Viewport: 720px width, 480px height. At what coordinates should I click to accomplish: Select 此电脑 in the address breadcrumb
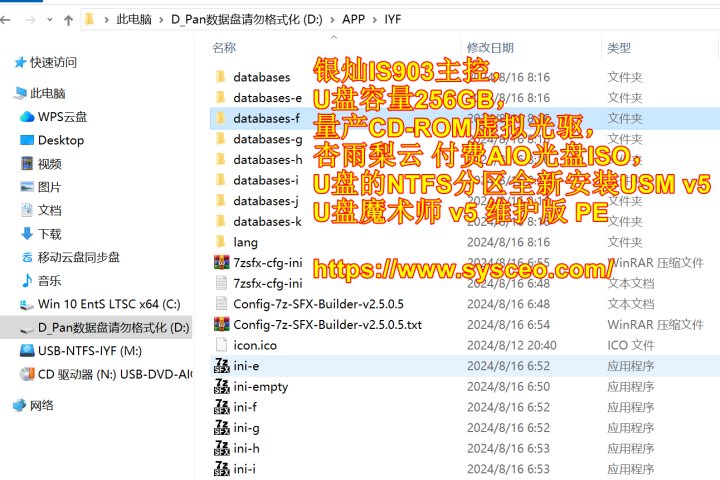pos(134,19)
